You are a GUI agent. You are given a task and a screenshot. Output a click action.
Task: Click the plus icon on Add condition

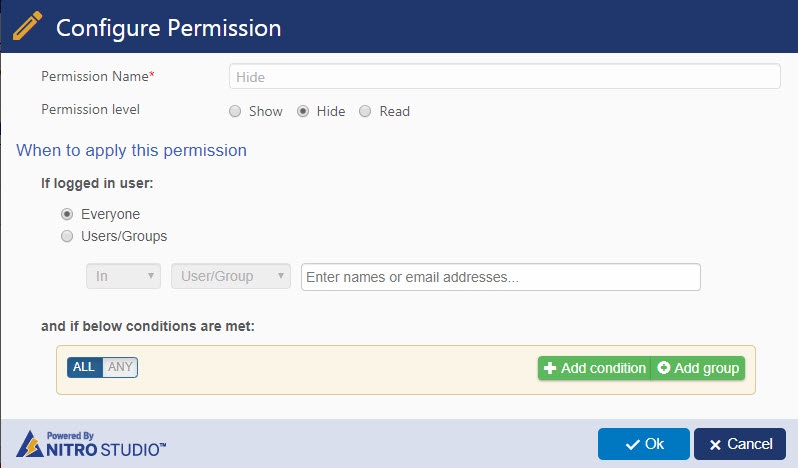tap(550, 368)
